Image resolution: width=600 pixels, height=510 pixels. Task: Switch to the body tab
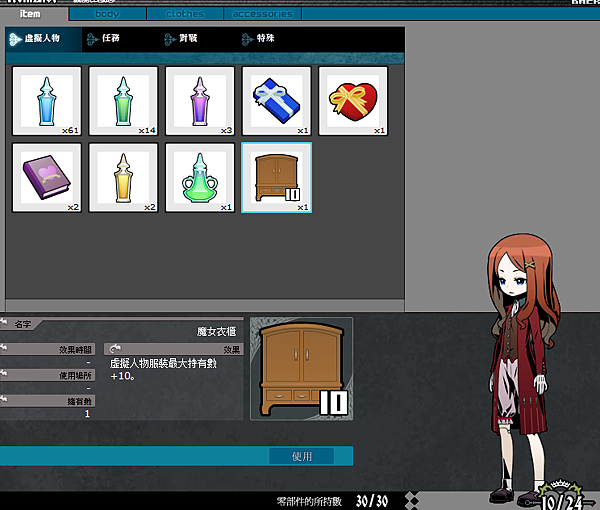click(x=108, y=14)
